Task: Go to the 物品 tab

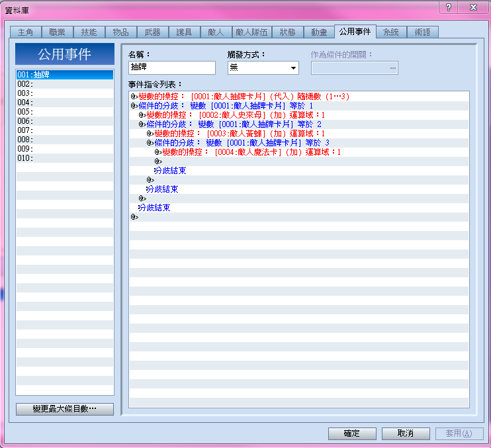Action: 121,32
